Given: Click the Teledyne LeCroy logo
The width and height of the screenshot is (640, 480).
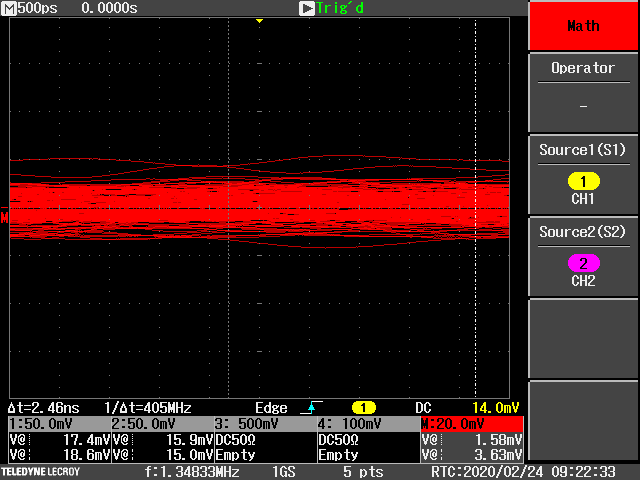Looking at the screenshot, I should pyautogui.click(x=40, y=472).
